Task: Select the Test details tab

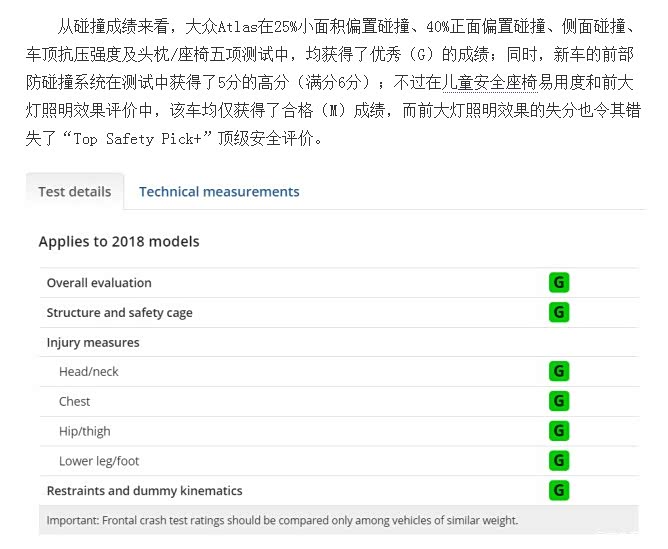Action: [x=75, y=191]
